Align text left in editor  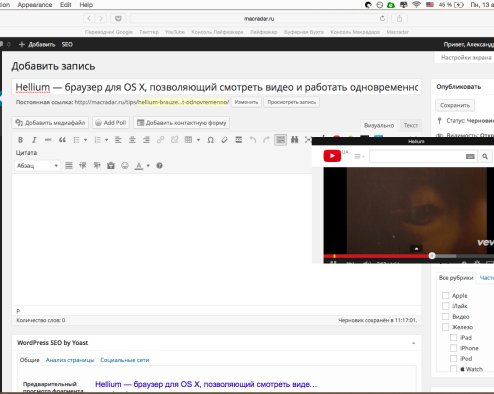118,140
